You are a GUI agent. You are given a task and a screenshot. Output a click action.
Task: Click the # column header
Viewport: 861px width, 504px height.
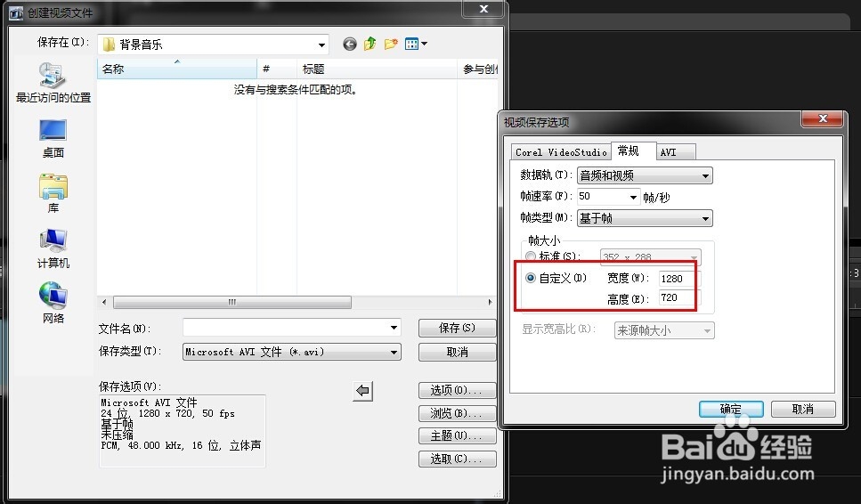click(x=277, y=69)
